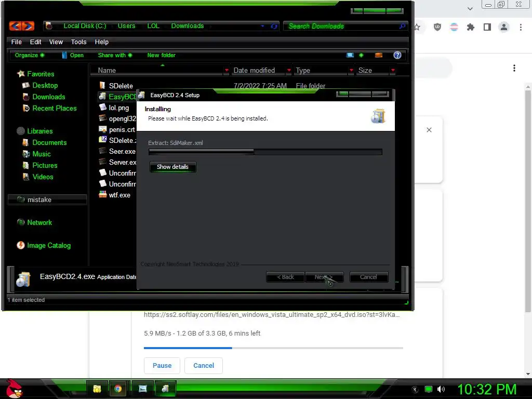Toggle the preview pane icon in Explorer toolbar

[x=379, y=55]
